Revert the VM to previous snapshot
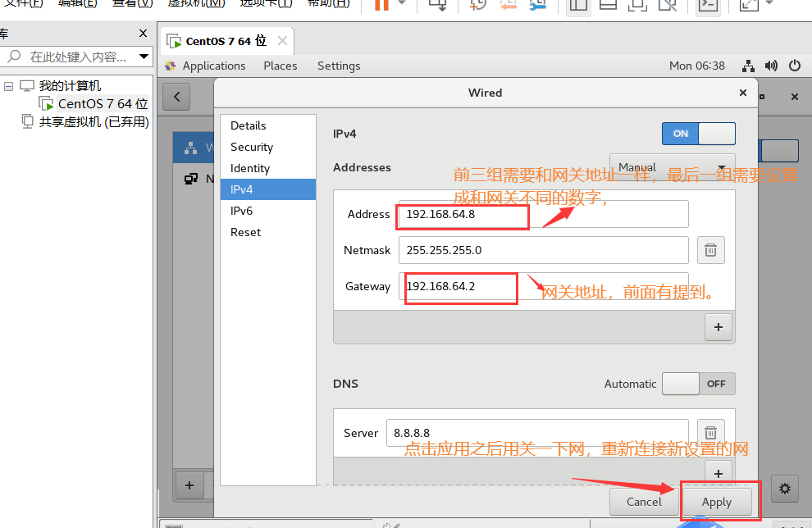812x528 pixels. click(508, 4)
